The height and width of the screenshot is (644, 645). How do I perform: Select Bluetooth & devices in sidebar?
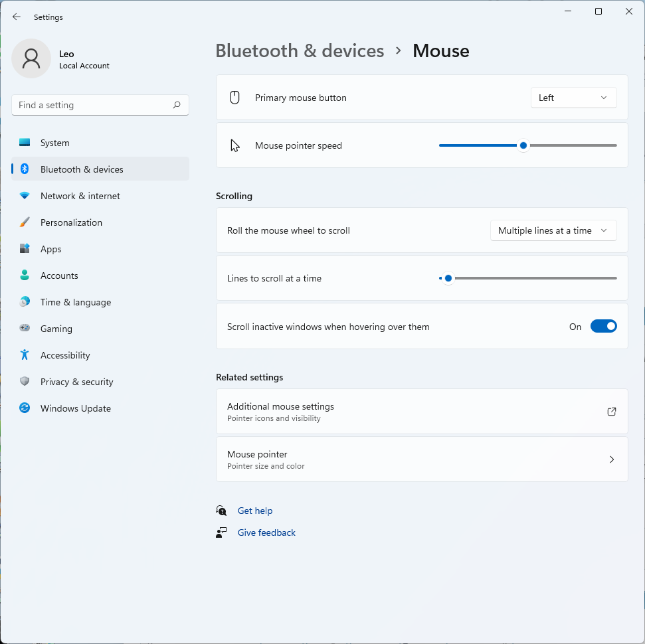coord(100,169)
